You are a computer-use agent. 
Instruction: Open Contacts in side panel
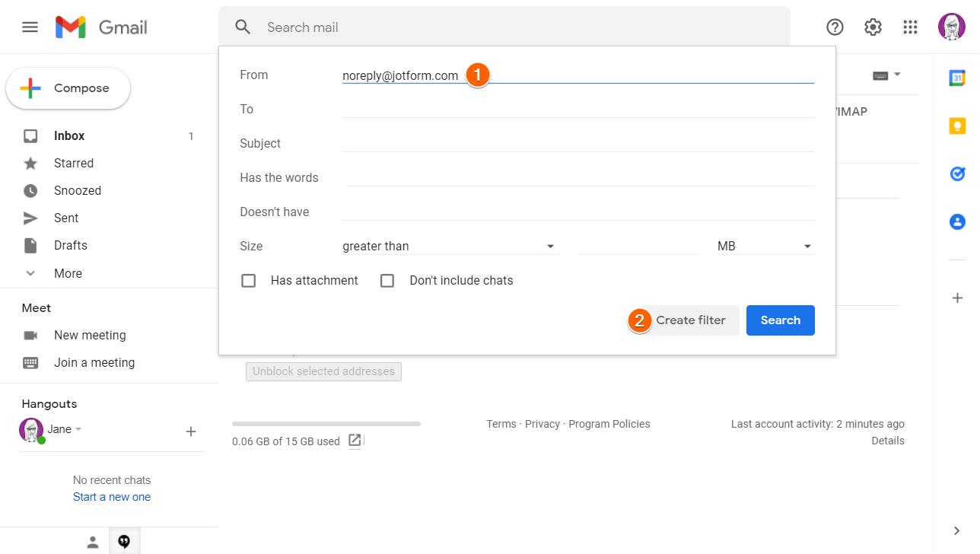pyautogui.click(x=957, y=222)
